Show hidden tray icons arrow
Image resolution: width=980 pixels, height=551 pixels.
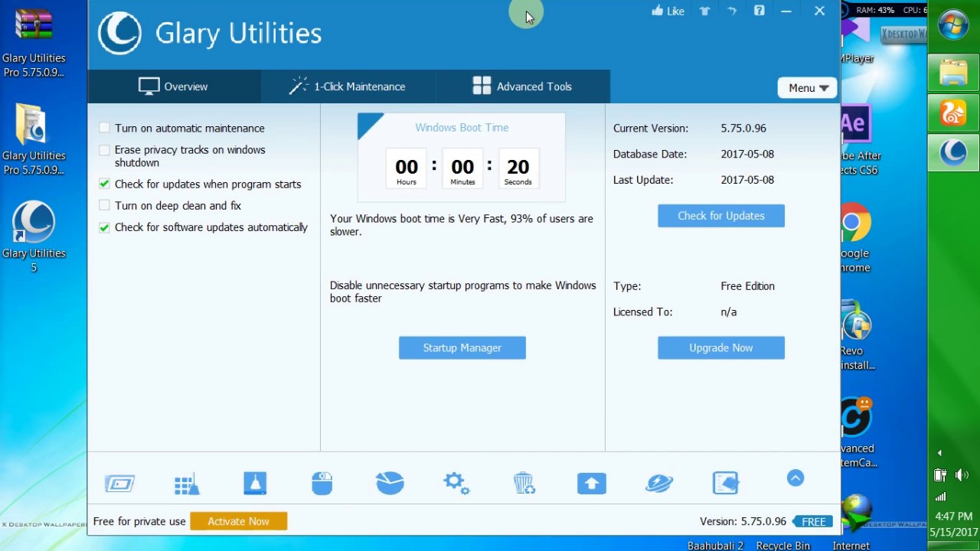pos(940,453)
